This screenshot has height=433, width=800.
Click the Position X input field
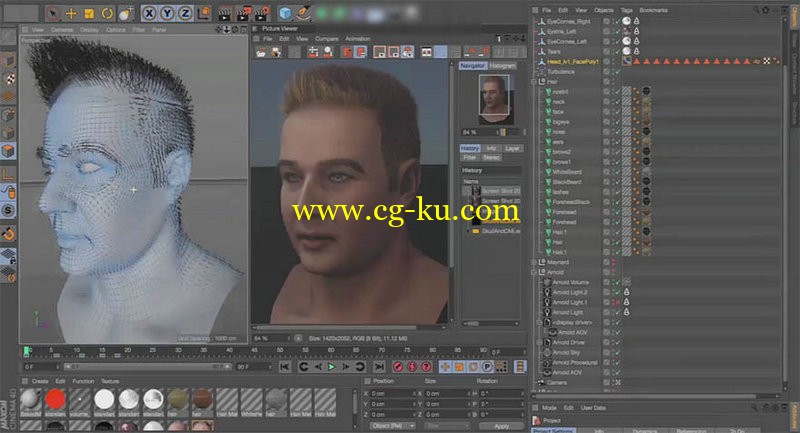(x=391, y=394)
